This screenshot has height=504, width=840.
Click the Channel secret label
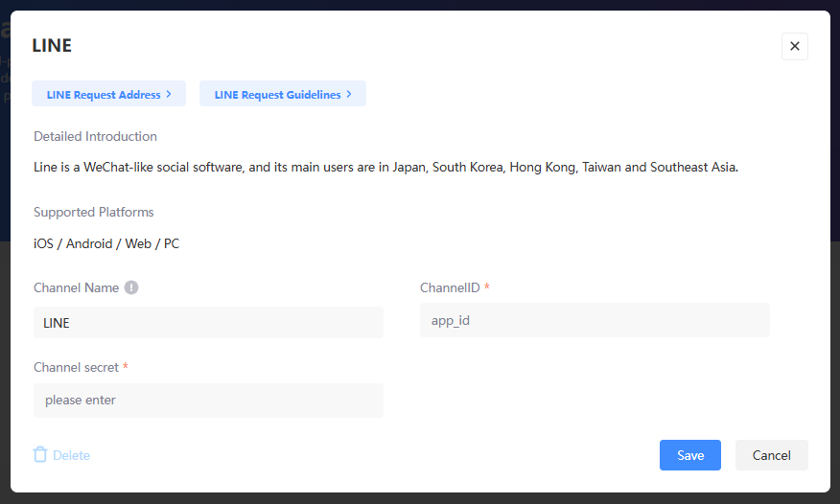click(76, 367)
